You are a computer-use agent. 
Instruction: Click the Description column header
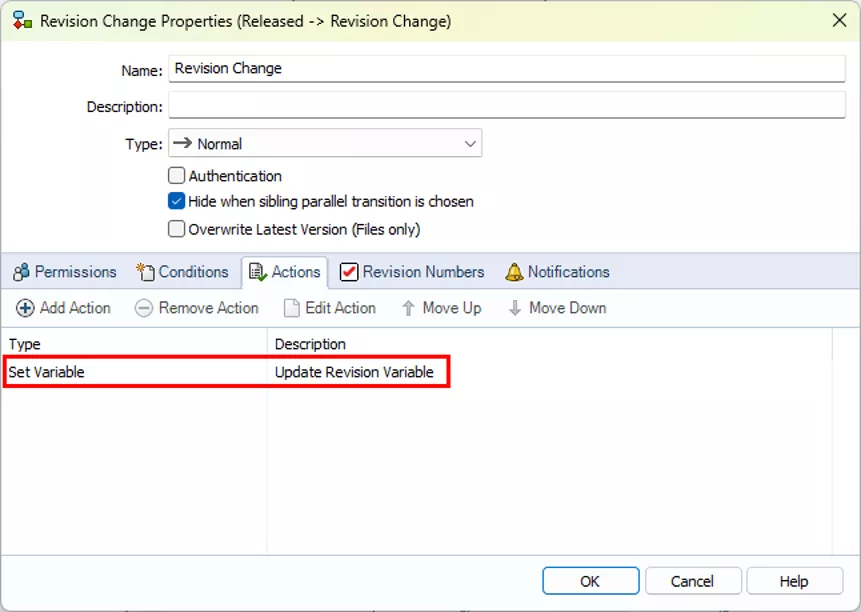550,344
